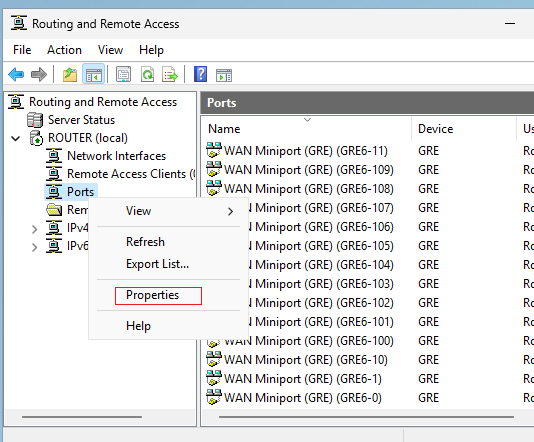Click the Back arrow toolbar icon

tap(16, 74)
